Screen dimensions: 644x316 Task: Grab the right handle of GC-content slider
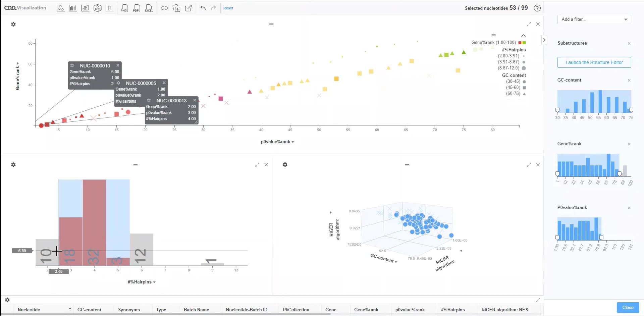point(631,110)
